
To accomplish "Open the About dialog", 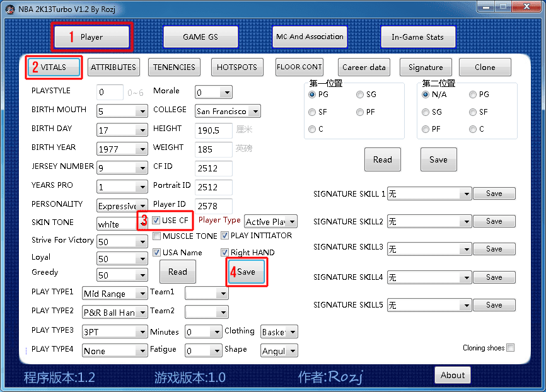I will click(453, 375).
